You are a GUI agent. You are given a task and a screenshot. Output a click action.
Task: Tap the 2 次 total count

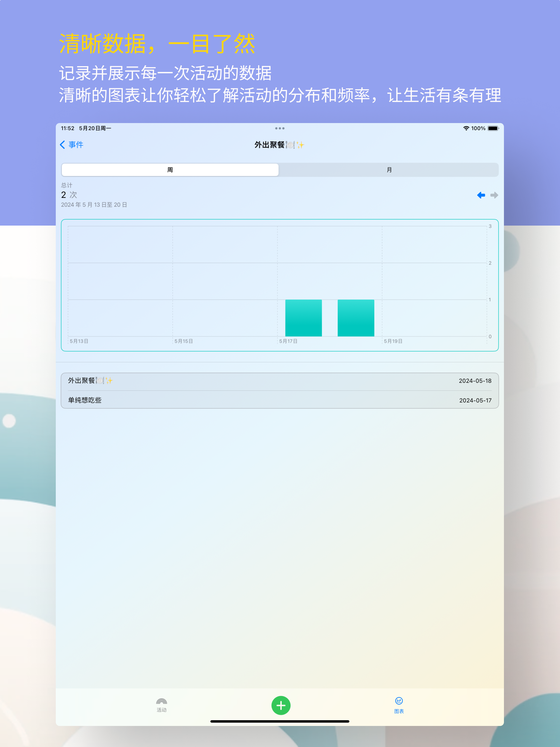pos(69,195)
